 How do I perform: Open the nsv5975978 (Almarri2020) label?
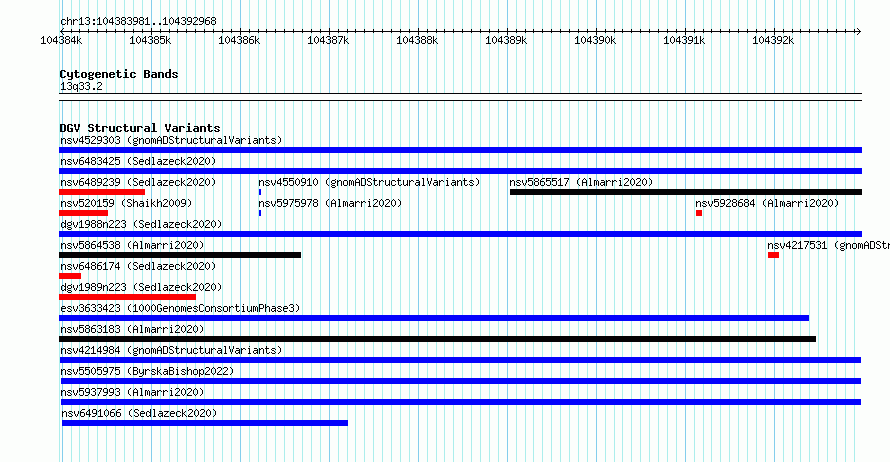click(x=330, y=203)
